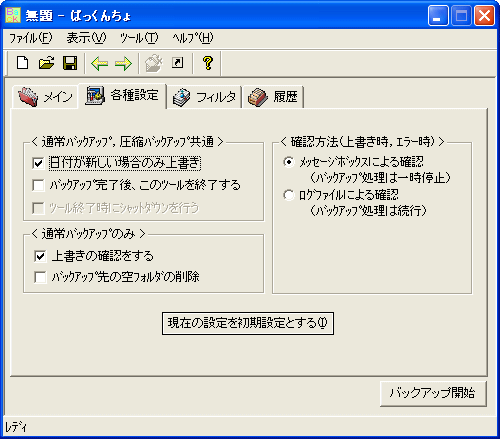Select メッセージボックスによる確認 radio button
The image size is (500, 439).
pos(289,162)
